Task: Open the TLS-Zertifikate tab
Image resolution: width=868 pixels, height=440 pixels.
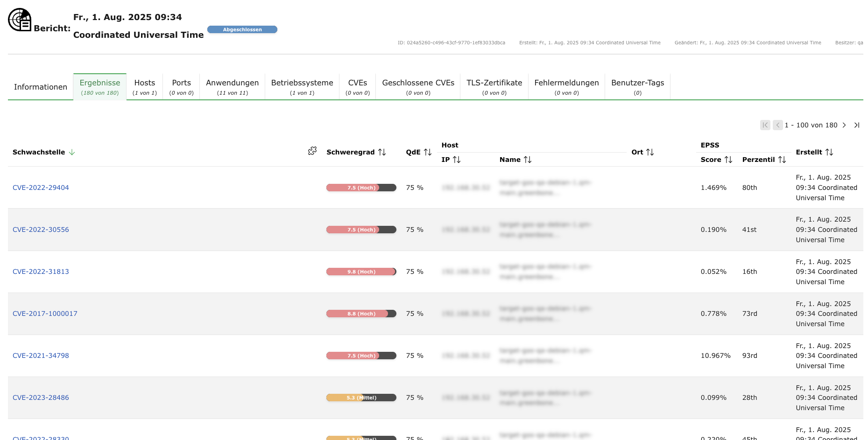Action: coord(494,87)
